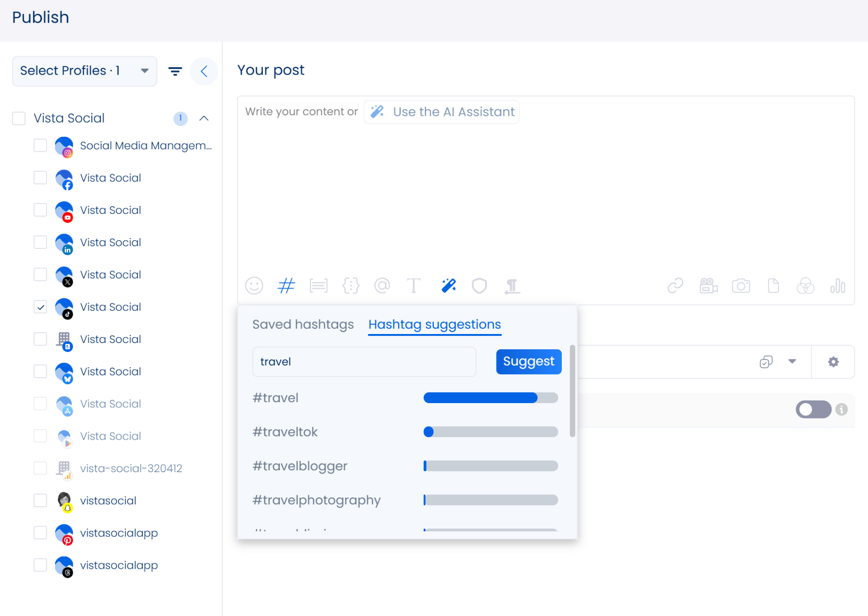Viewport: 868px width, 616px height.
Task: Enable the toggle switch beside info icon
Action: [813, 409]
